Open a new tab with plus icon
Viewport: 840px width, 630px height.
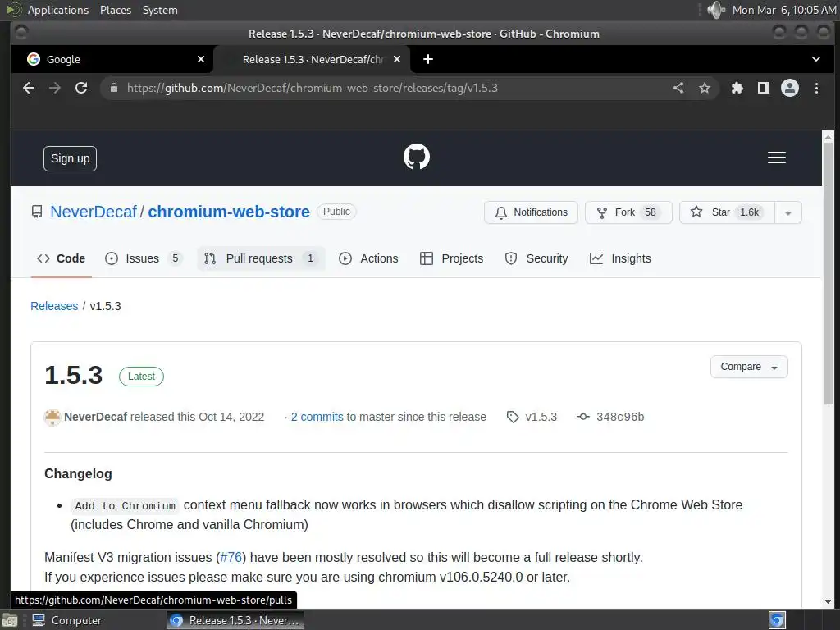pos(428,59)
